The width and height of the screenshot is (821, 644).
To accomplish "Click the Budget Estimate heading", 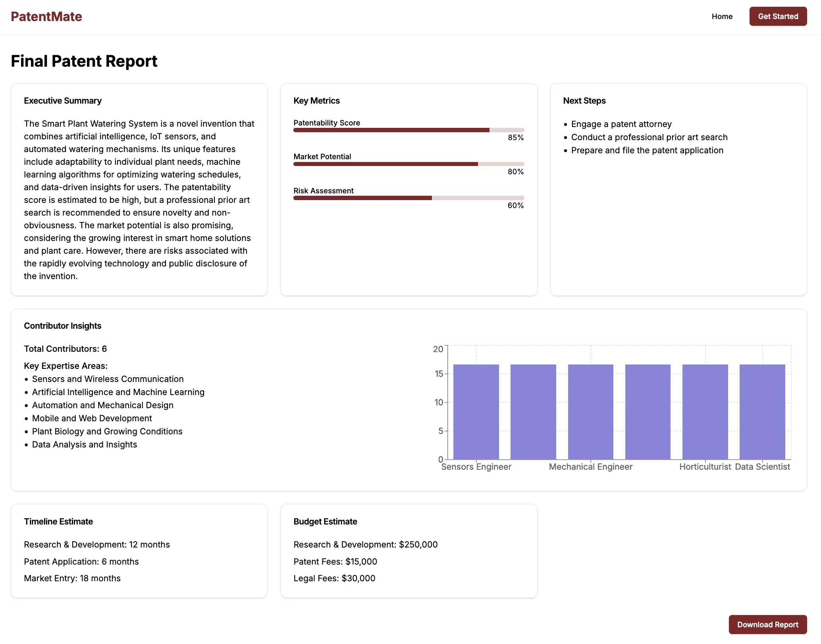I will pos(325,522).
